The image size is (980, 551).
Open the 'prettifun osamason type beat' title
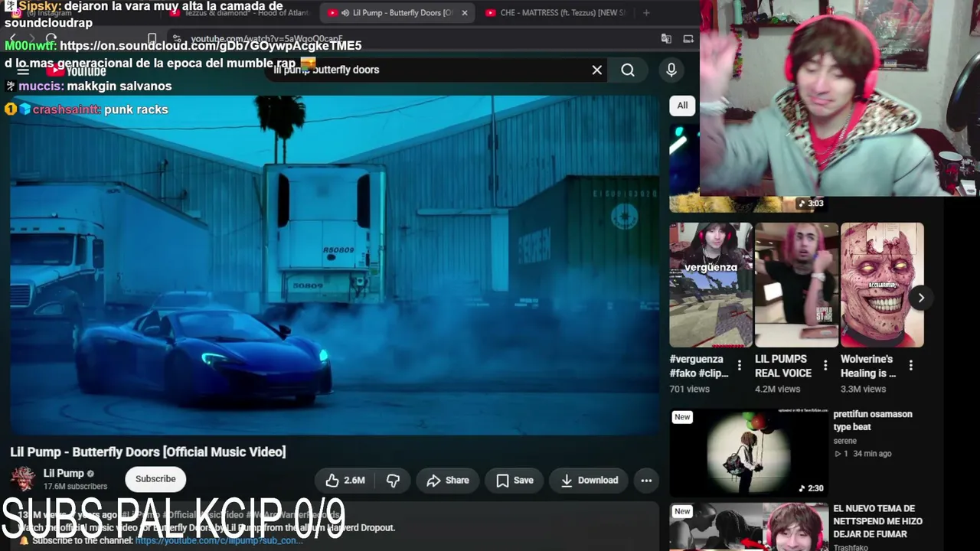pyautogui.click(x=873, y=420)
